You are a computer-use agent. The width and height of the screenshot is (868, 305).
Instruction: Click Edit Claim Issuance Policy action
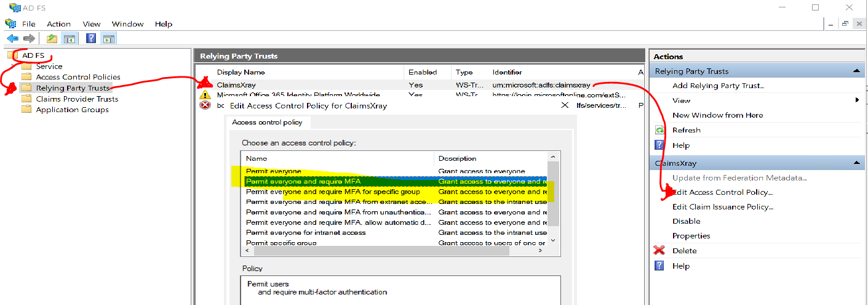click(723, 207)
